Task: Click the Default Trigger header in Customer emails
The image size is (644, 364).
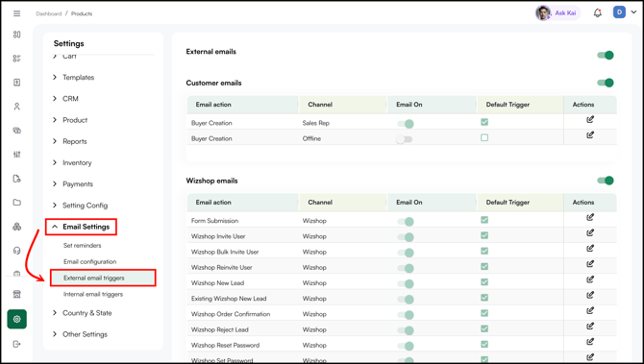Action: 508,105
